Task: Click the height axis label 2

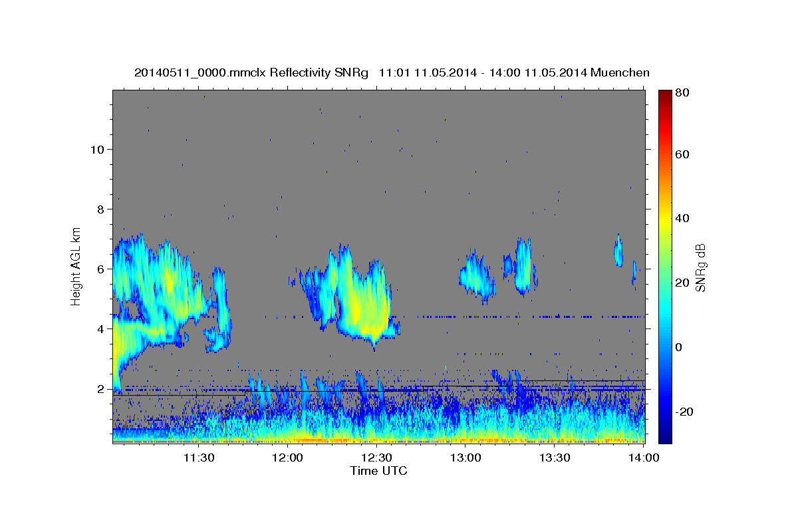Action: (100, 388)
